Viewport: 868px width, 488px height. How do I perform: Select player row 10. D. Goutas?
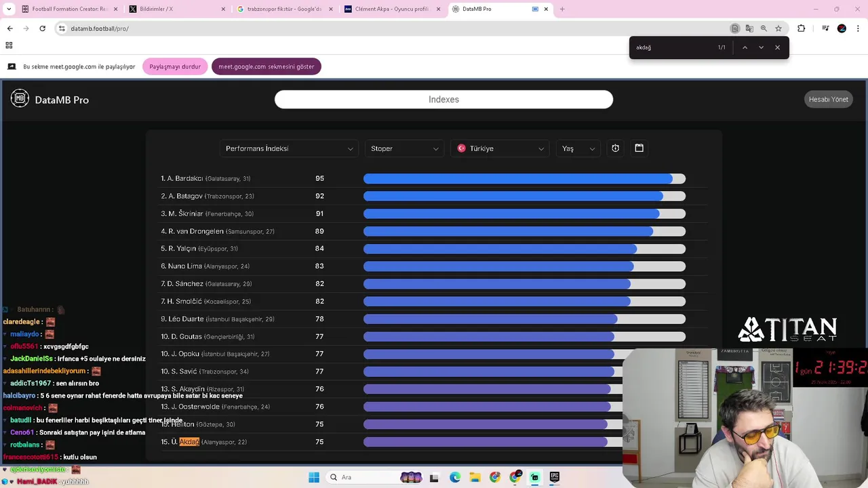tap(434, 336)
